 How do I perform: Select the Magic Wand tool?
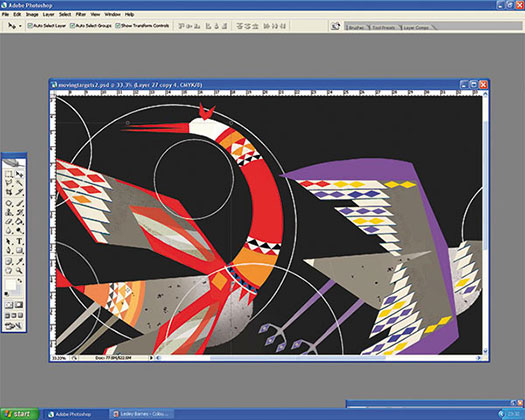(19, 183)
